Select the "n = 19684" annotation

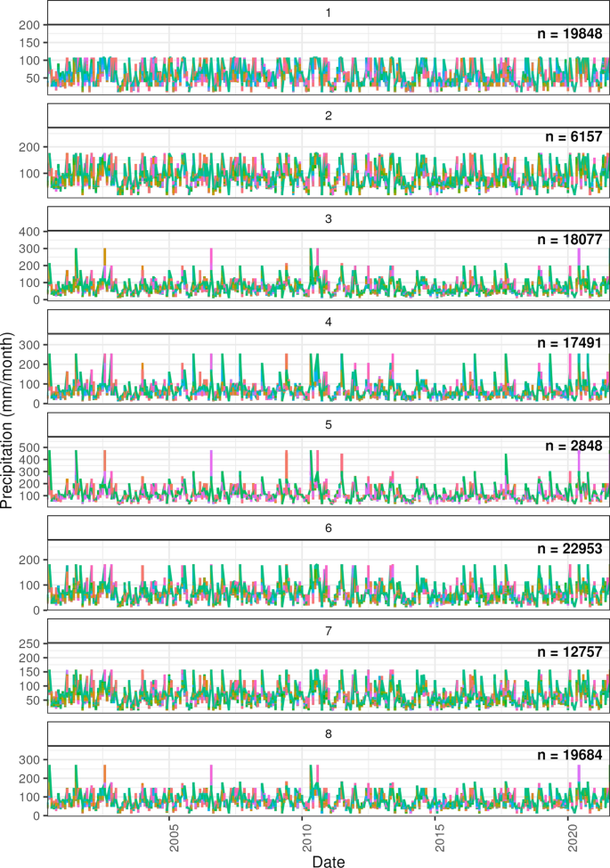click(x=570, y=755)
